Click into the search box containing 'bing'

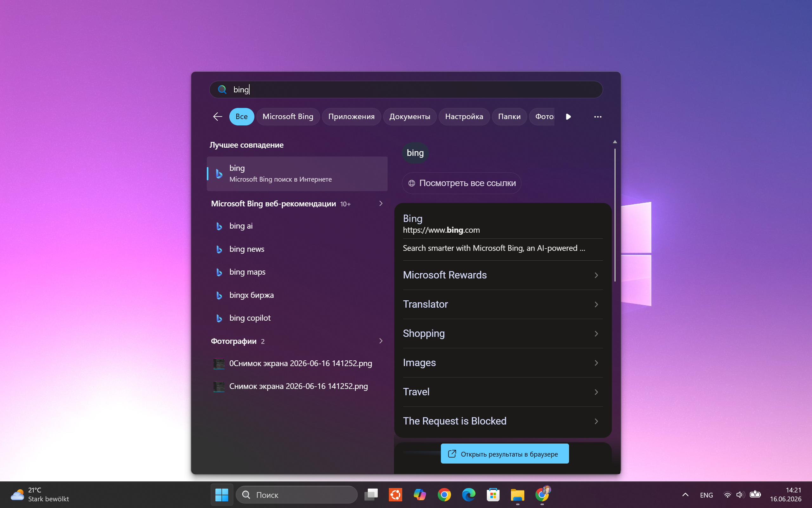(406, 89)
